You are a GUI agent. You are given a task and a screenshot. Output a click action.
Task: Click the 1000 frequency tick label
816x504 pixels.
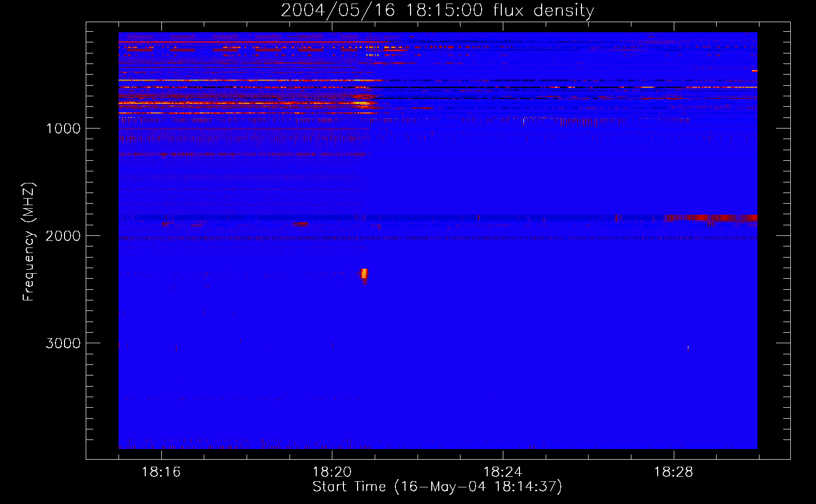[64, 129]
